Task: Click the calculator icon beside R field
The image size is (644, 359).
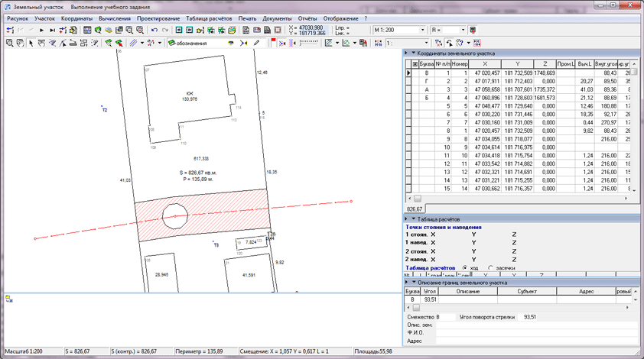Action: 473,30
